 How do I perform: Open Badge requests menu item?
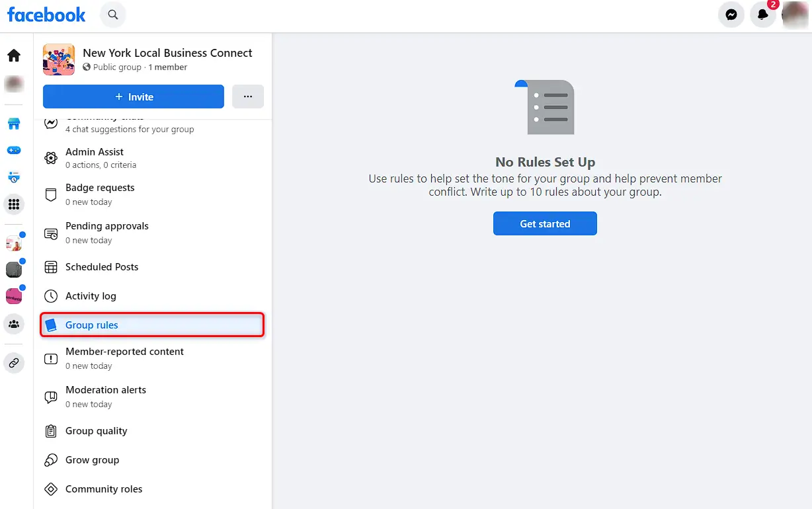(x=153, y=194)
